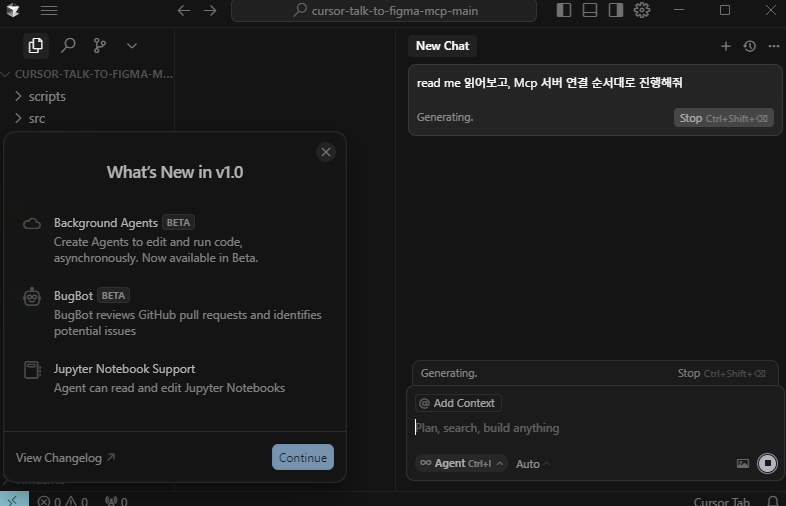Open chat more options ellipsis

(774, 46)
